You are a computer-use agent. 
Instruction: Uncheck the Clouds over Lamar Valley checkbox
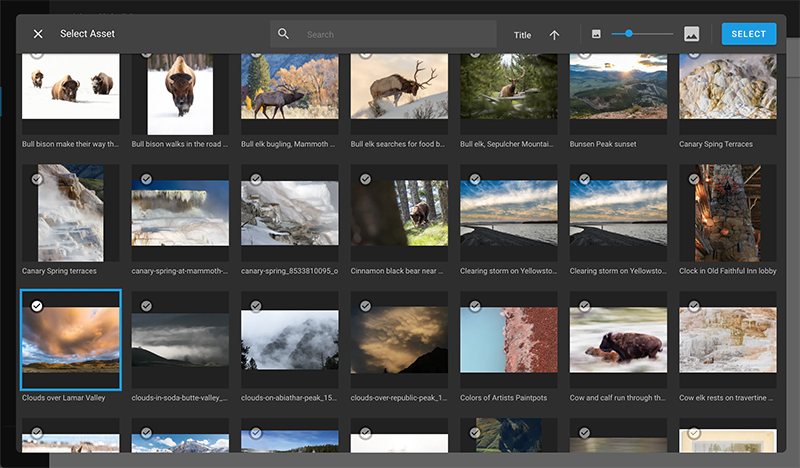click(x=37, y=306)
